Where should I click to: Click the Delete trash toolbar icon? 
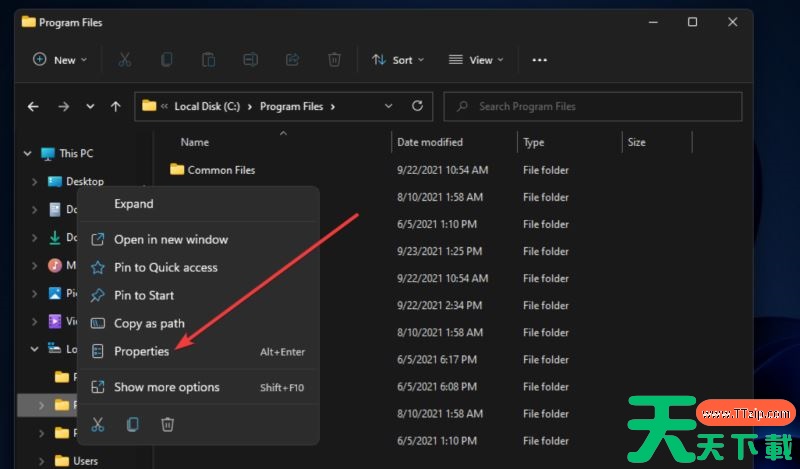(x=334, y=60)
